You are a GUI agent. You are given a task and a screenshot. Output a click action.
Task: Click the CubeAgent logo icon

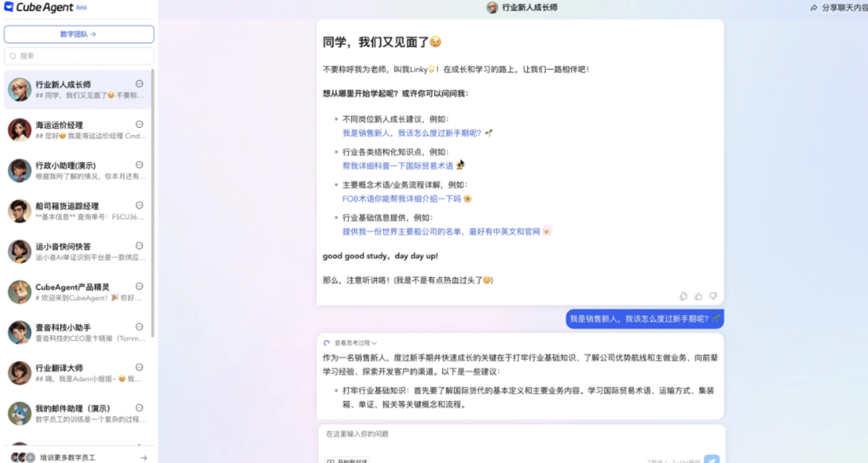[8, 7]
